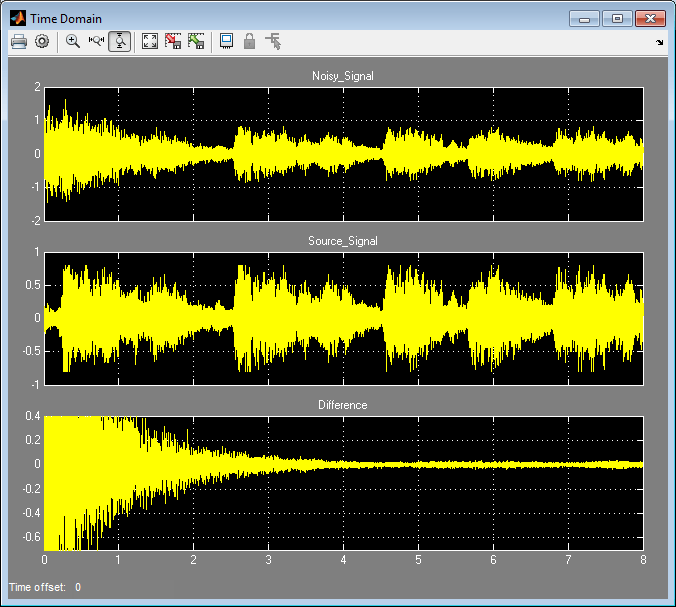The width and height of the screenshot is (676, 607).
Task: Click the Noisy_Signal y-axis label -2
Action: pyautogui.click(x=35, y=220)
